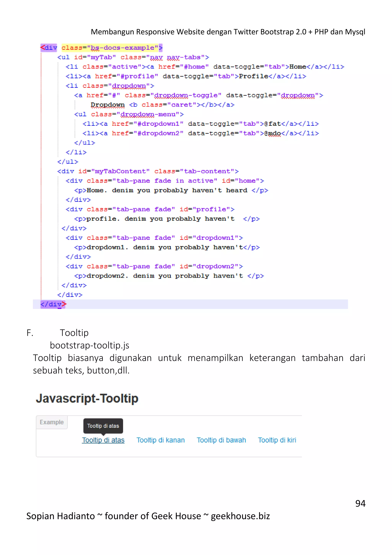Click the 'F. Tooltip' section heading
Screen dimensions: 392x555
(57, 333)
